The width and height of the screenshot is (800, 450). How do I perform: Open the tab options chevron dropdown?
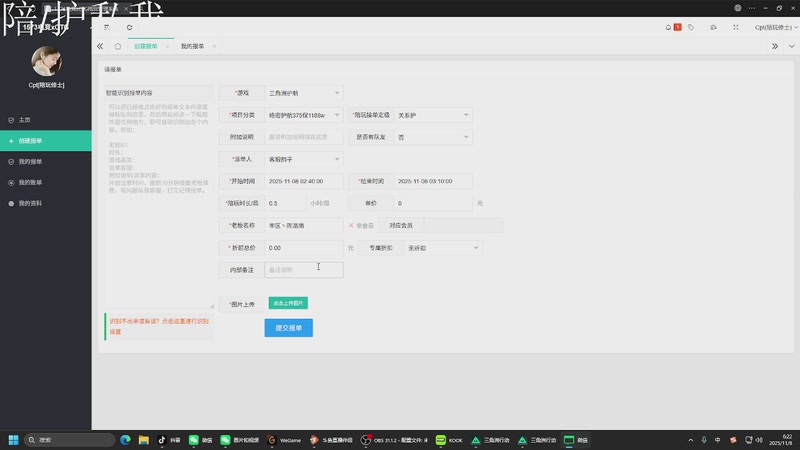point(792,46)
